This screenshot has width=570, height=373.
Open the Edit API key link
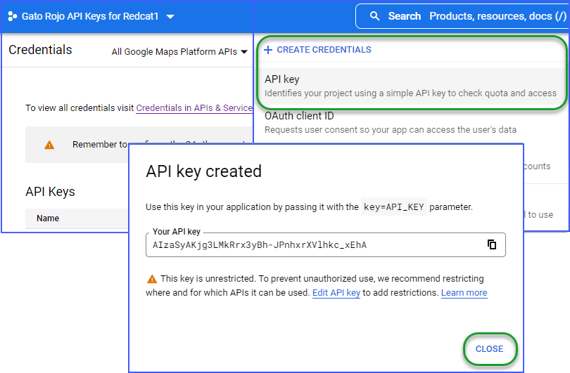pyautogui.click(x=336, y=293)
